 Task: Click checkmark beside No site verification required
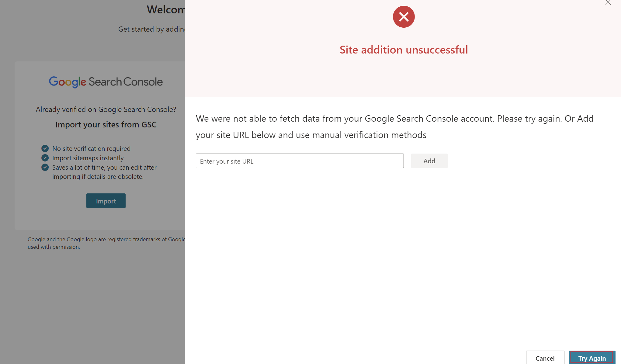(45, 148)
